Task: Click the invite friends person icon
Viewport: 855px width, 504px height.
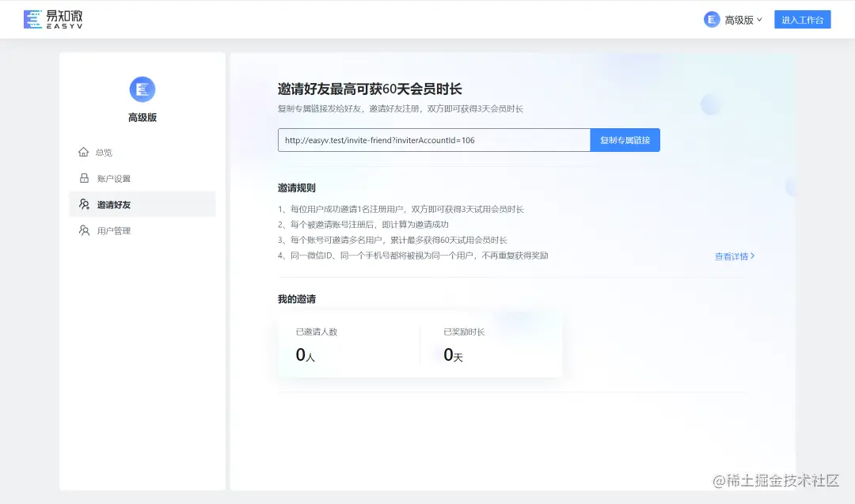Action: (84, 204)
